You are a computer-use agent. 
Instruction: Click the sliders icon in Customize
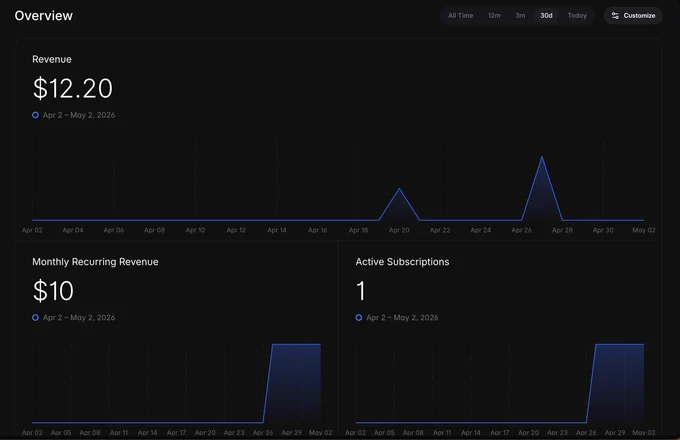click(615, 16)
